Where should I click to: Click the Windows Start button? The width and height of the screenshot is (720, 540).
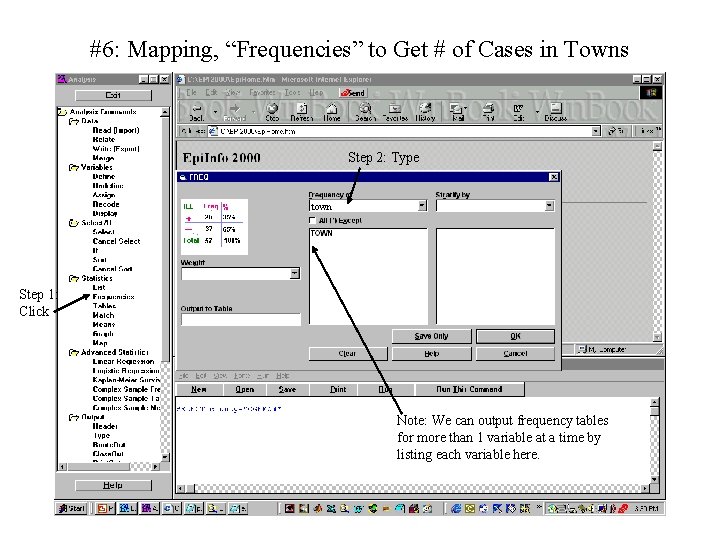(x=72, y=508)
